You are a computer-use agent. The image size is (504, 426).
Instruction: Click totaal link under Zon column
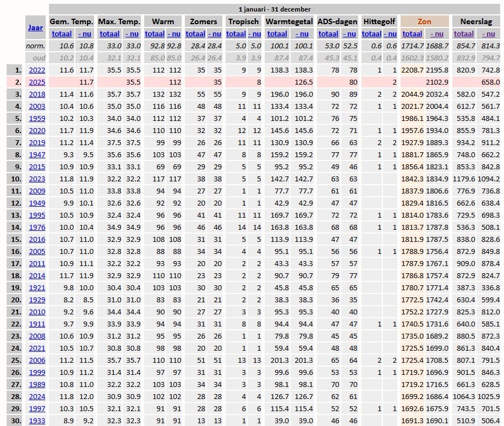(412, 34)
